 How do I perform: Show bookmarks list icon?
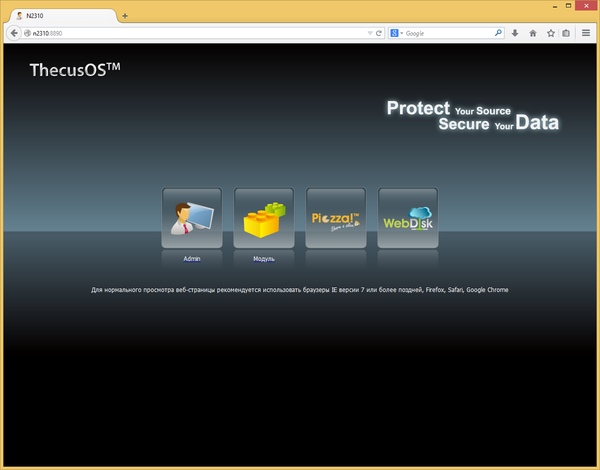point(566,33)
